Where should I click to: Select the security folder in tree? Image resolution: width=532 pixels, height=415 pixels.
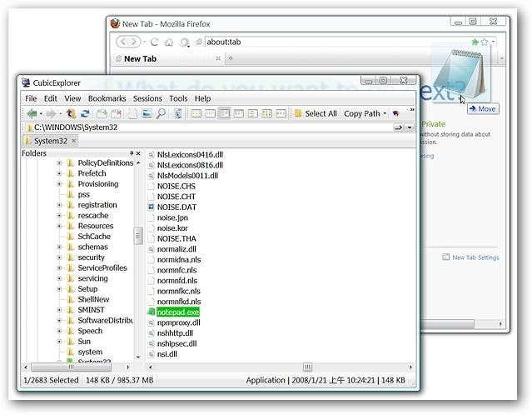(91, 257)
